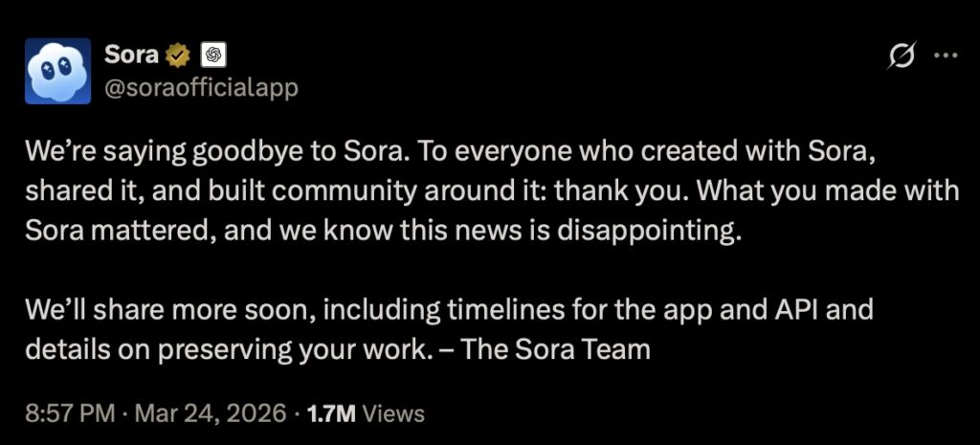The height and width of the screenshot is (445, 980).
Task: Click the OpenAI affiliation badge icon
Action: [213, 56]
